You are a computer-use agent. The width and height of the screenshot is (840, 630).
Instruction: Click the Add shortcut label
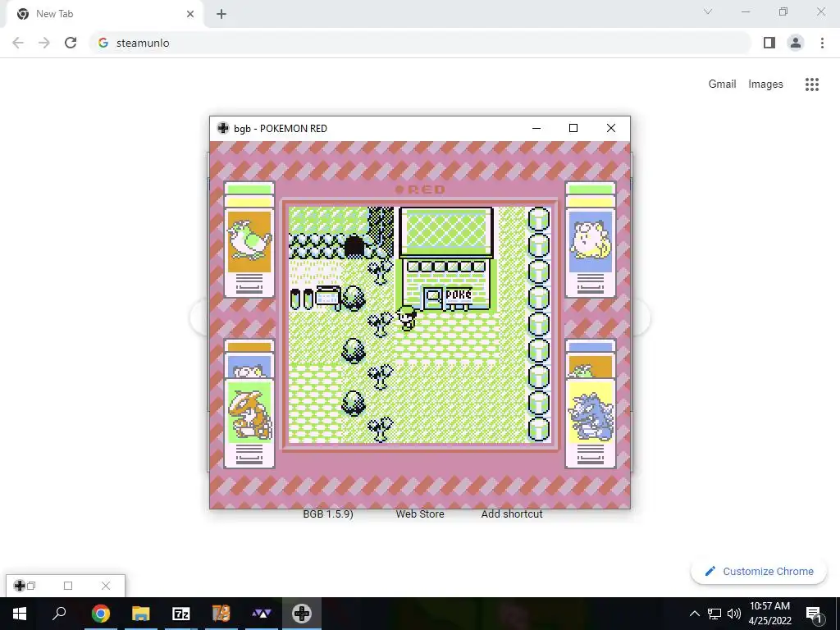coord(512,514)
